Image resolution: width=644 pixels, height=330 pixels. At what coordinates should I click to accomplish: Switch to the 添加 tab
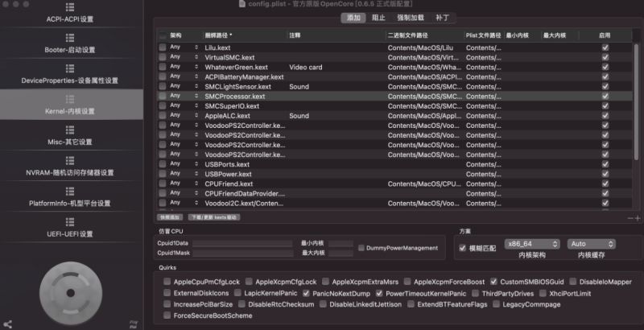(353, 18)
